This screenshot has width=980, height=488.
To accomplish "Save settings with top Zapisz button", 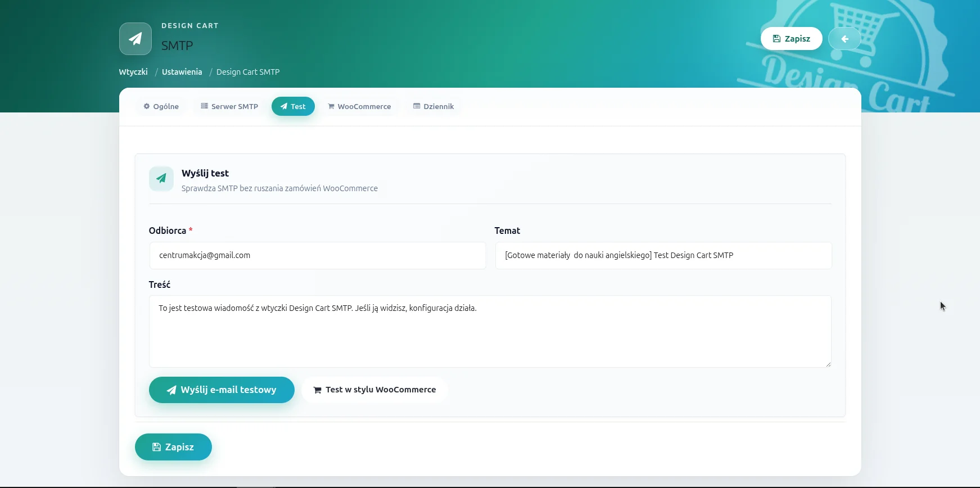I will click(x=792, y=39).
